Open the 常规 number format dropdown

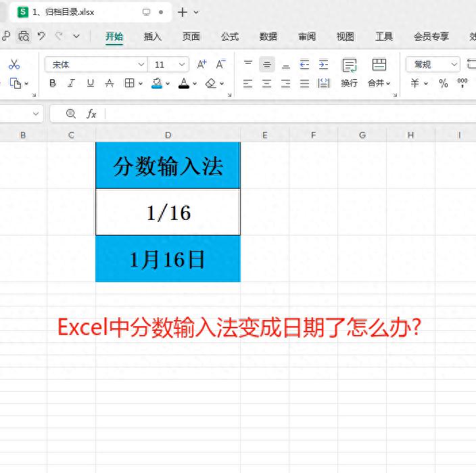[x=433, y=64]
